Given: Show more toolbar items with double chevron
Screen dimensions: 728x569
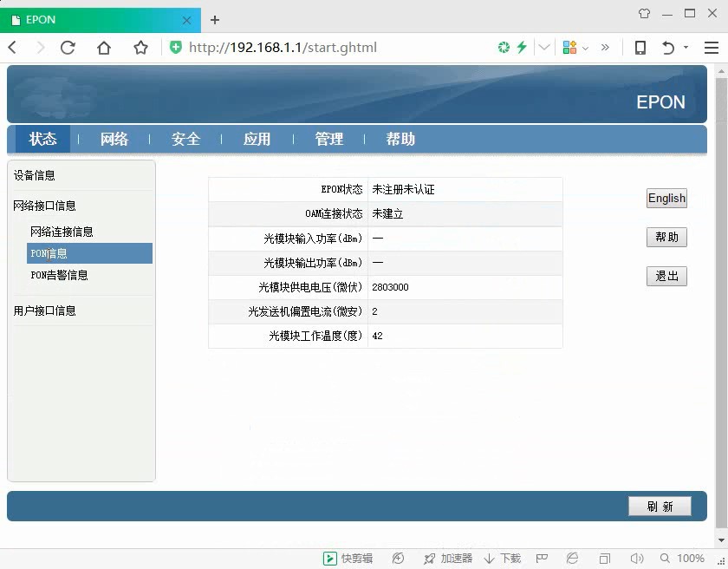Looking at the screenshot, I should click(605, 48).
